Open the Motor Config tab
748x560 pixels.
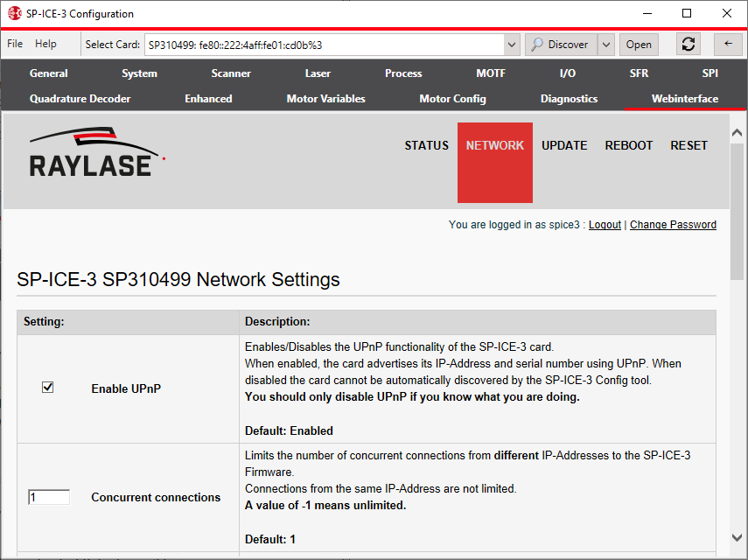pos(452,99)
